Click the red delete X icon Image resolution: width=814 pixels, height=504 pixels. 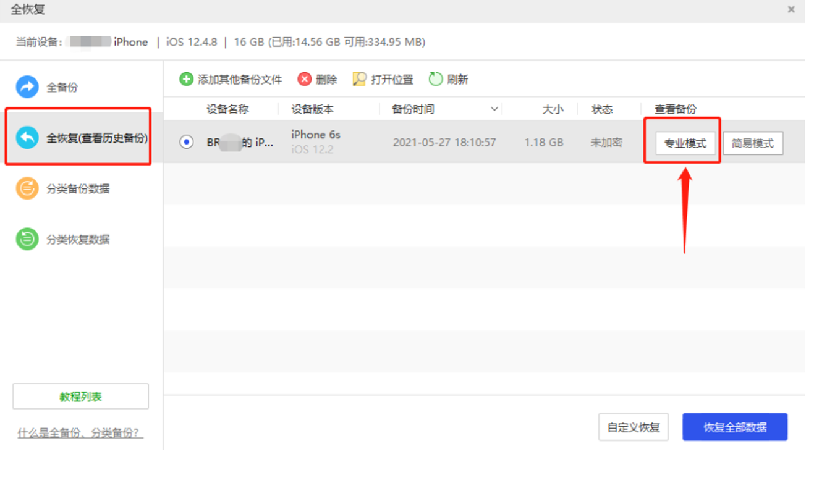[305, 79]
